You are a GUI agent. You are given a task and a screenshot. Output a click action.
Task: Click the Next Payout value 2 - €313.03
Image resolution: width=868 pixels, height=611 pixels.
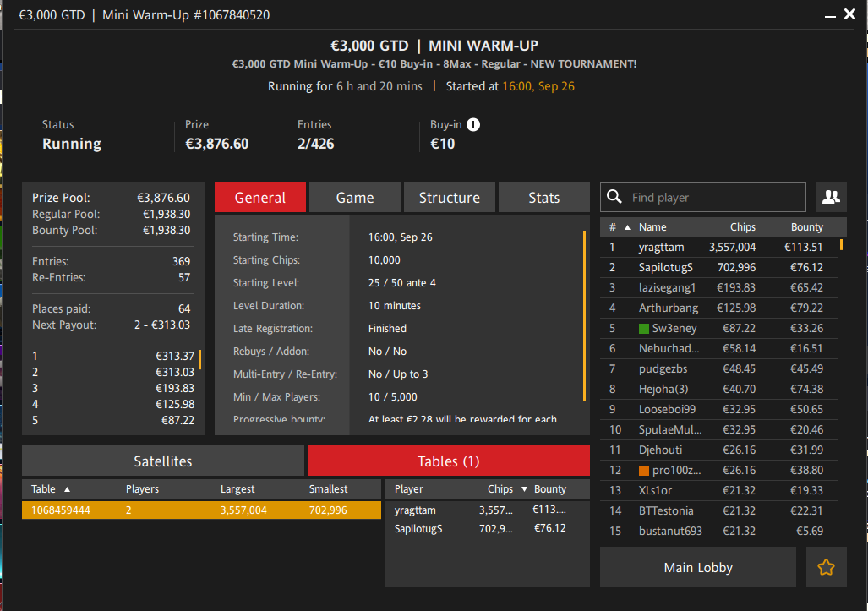162,325
